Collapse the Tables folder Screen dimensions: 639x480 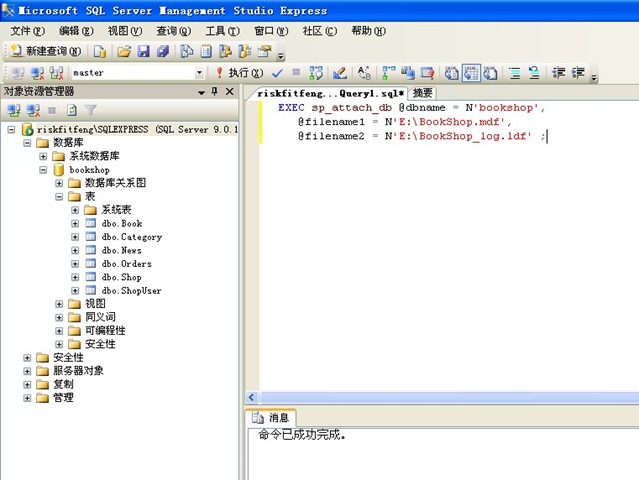(59, 197)
